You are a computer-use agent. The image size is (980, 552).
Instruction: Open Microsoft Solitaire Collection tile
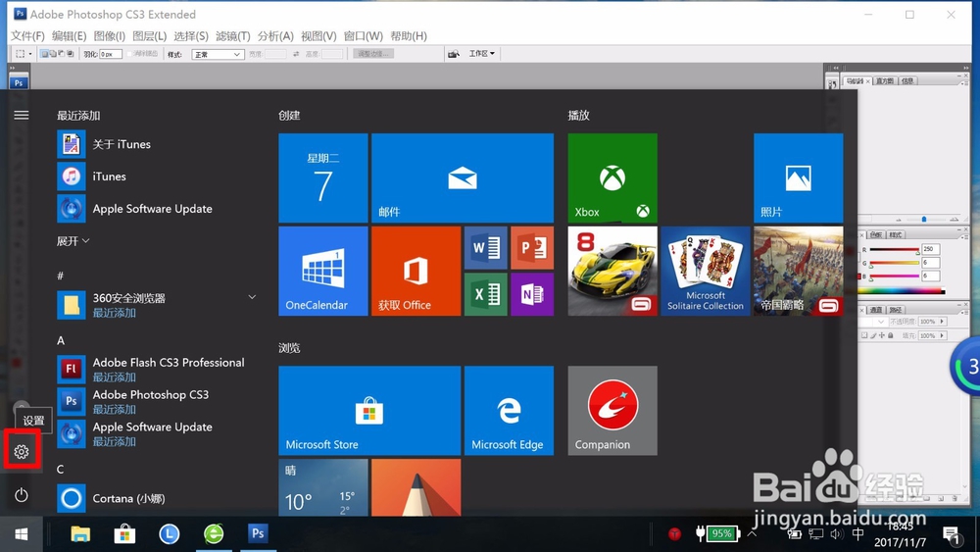coord(706,272)
